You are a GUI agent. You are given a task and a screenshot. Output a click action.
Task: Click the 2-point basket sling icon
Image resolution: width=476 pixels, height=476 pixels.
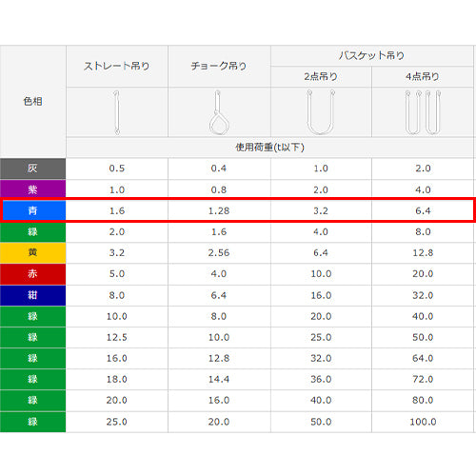321,112
